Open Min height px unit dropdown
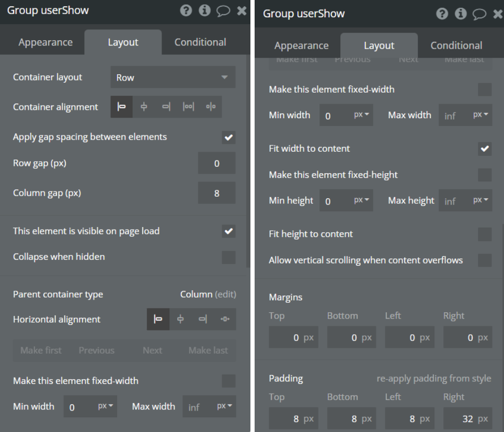The image size is (504, 432). coord(362,201)
